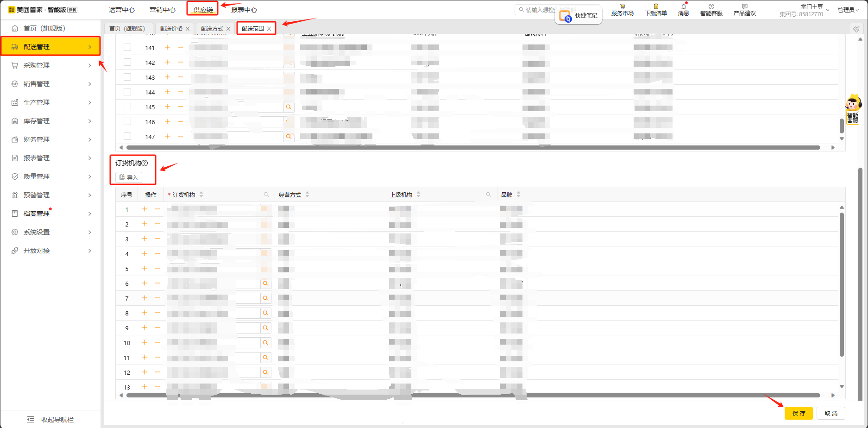This screenshot has width=868, height=428.
Task: Select the checkbox for row 147
Action: (127, 136)
